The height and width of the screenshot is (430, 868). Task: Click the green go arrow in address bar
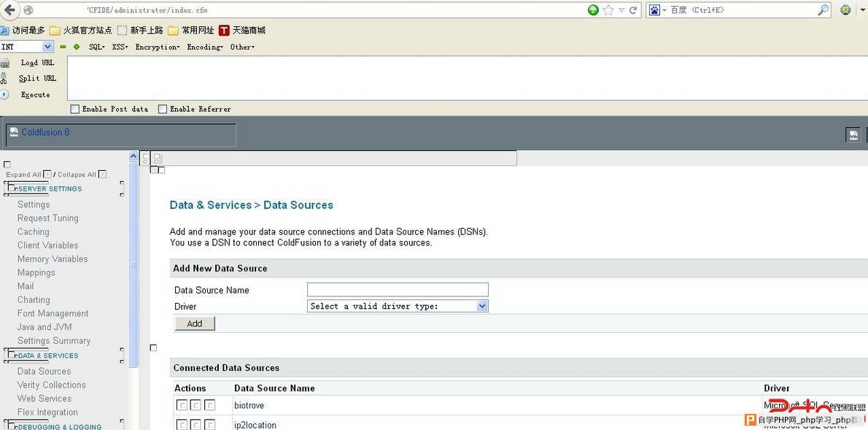pos(594,10)
